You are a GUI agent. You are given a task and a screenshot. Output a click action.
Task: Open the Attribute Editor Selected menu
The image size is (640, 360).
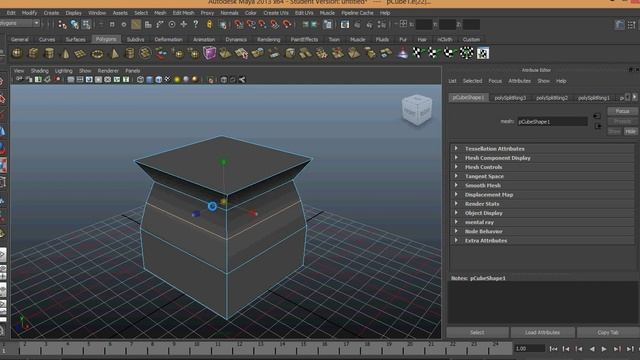pos(472,81)
